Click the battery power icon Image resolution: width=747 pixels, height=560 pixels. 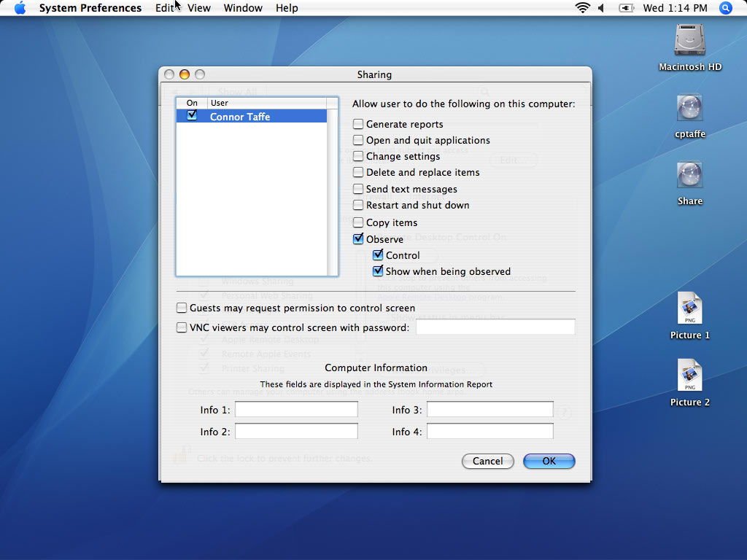626,8
